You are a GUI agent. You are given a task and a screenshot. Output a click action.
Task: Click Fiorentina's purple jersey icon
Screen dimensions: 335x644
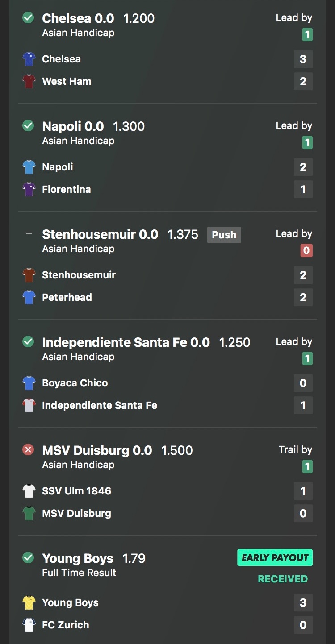pos(29,189)
